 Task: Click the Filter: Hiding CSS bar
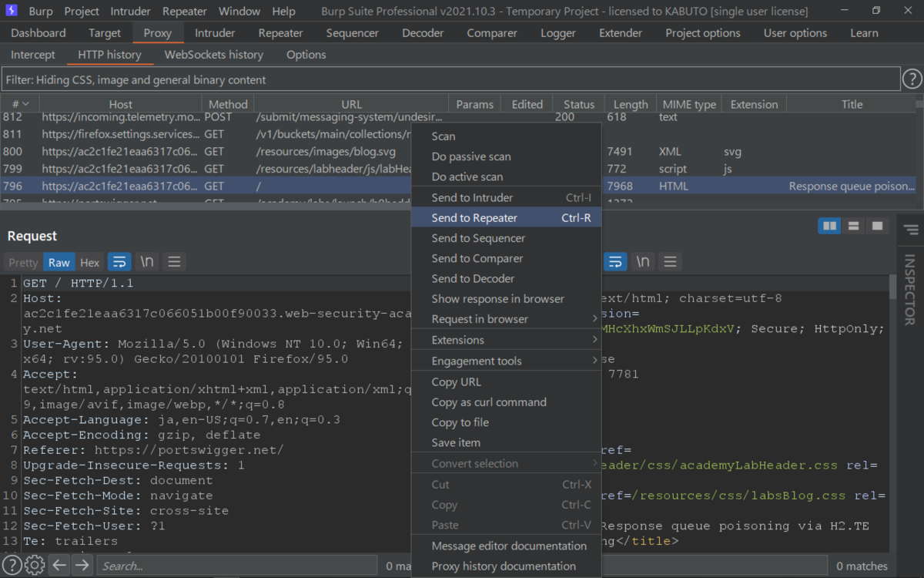450,79
